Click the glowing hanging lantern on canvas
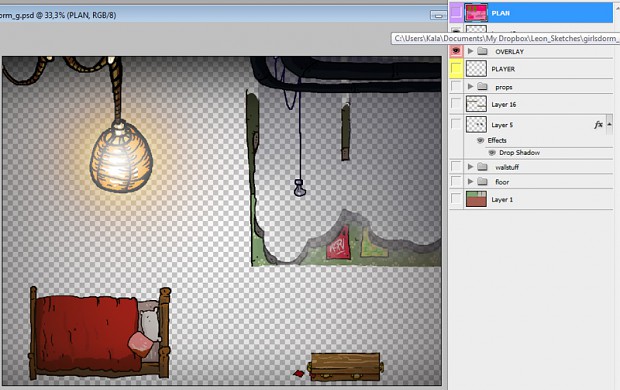Screen dimensions: 620x390 (x=121, y=157)
